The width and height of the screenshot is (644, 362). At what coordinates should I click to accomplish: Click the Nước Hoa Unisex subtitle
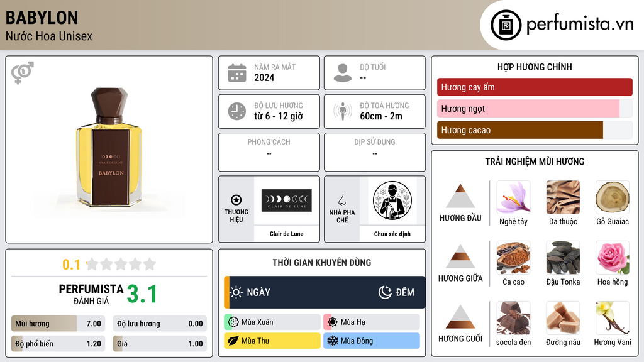tap(49, 36)
